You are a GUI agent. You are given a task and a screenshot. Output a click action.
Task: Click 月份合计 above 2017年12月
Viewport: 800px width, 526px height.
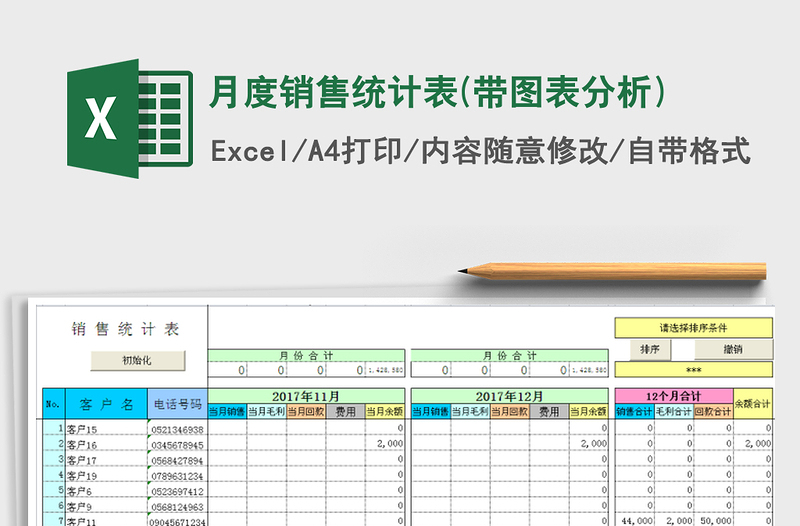tap(509, 356)
